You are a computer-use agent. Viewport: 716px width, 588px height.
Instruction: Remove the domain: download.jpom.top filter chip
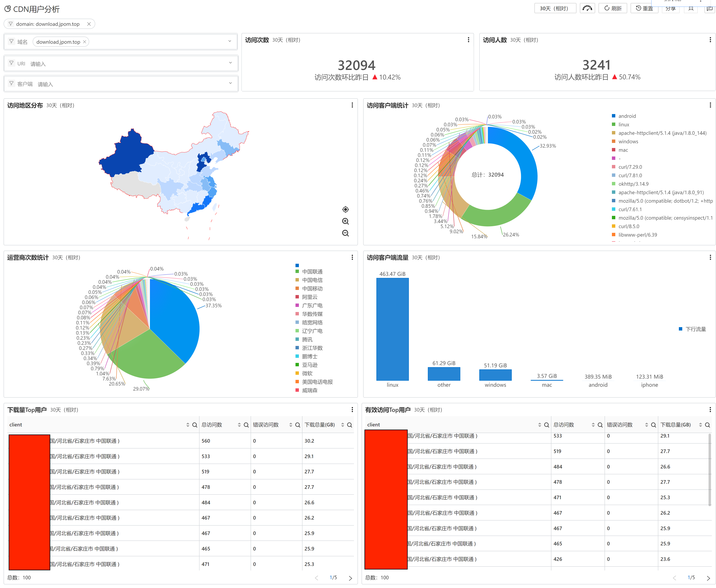[x=89, y=24]
